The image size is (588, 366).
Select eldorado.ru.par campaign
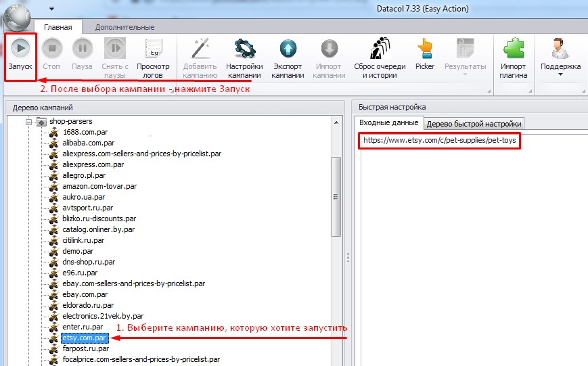[x=88, y=306]
